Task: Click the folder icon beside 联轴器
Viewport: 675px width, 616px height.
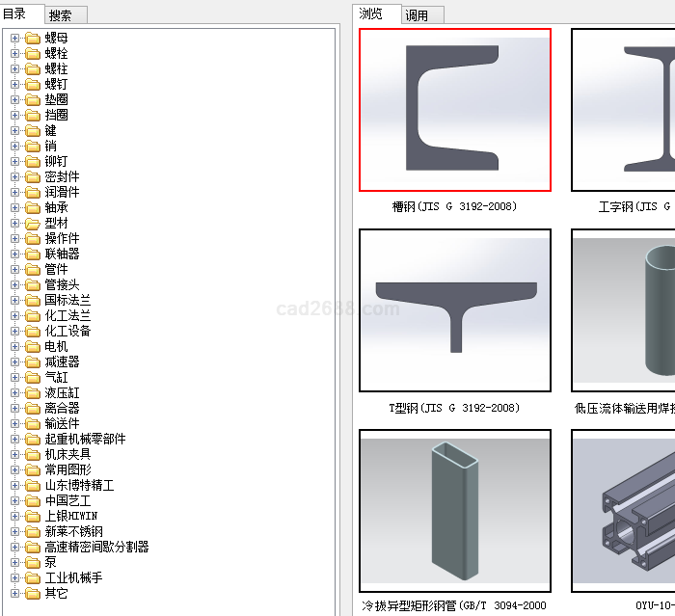Action: pyautogui.click(x=32, y=254)
